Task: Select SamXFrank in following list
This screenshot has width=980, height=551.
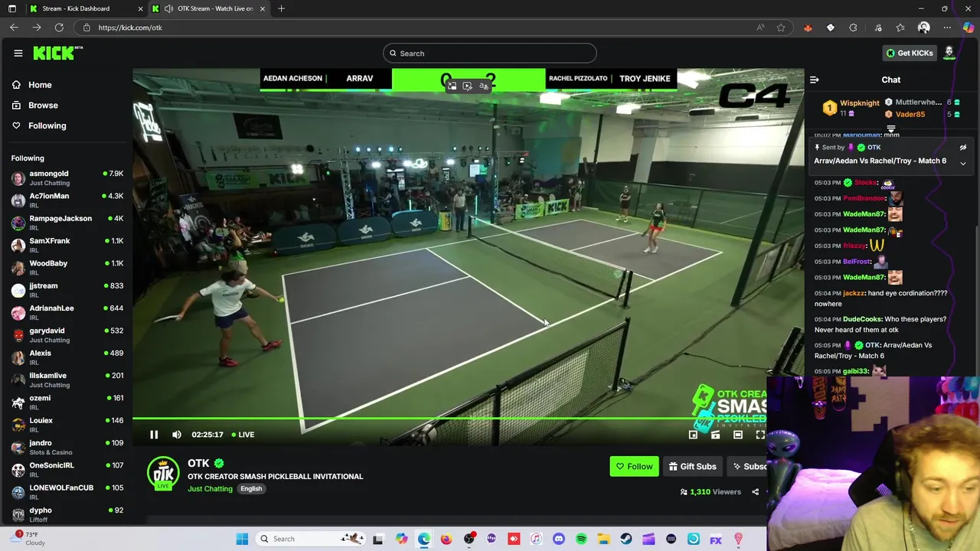Action: pyautogui.click(x=67, y=246)
